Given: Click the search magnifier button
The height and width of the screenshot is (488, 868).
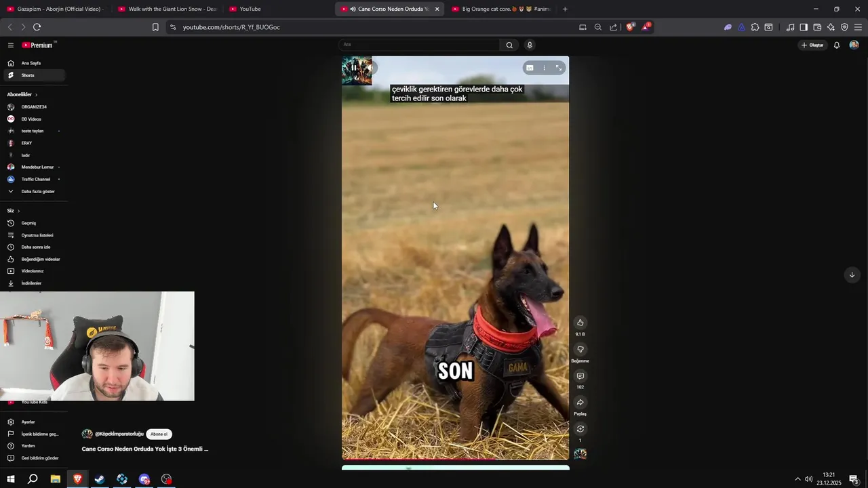Looking at the screenshot, I should [x=509, y=45].
